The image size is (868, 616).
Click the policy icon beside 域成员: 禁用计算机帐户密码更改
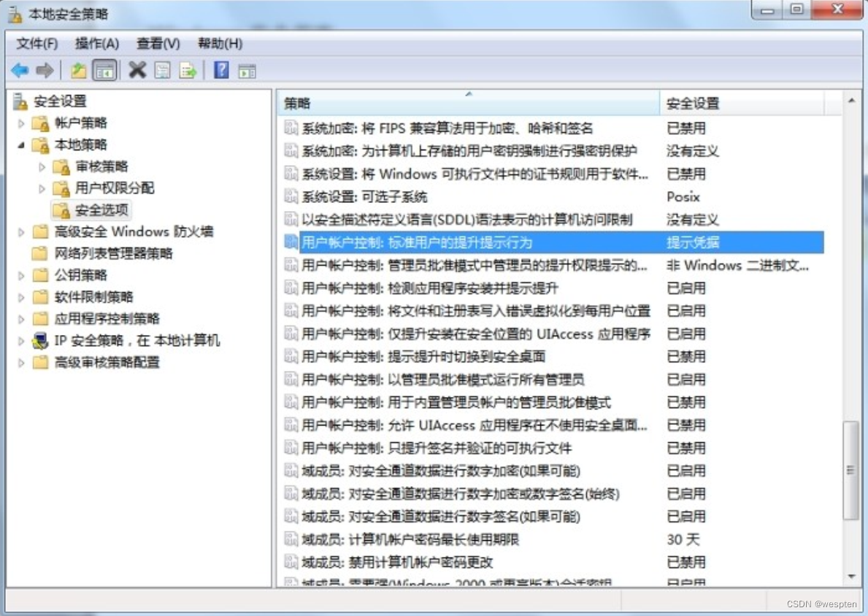(291, 562)
